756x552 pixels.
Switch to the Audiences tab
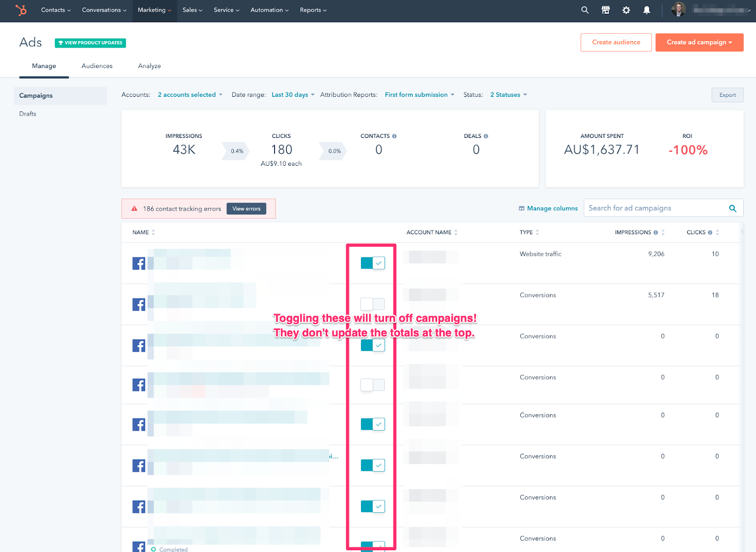click(97, 66)
